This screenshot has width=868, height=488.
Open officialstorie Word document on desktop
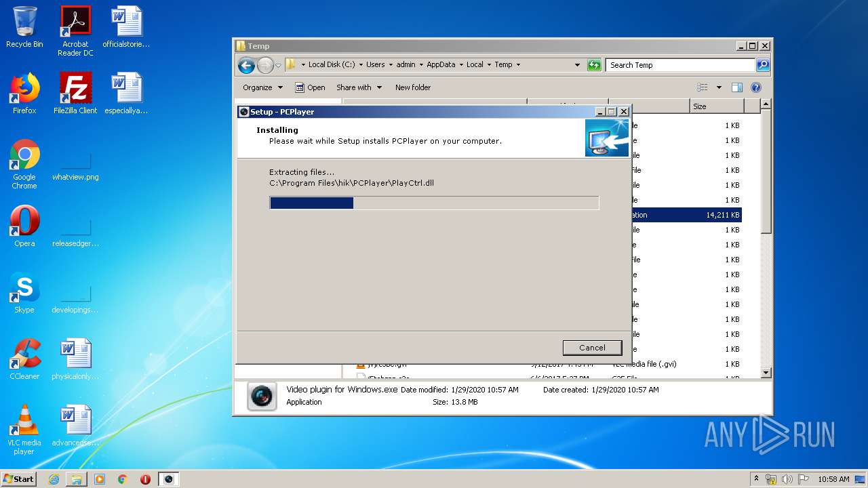click(x=126, y=27)
